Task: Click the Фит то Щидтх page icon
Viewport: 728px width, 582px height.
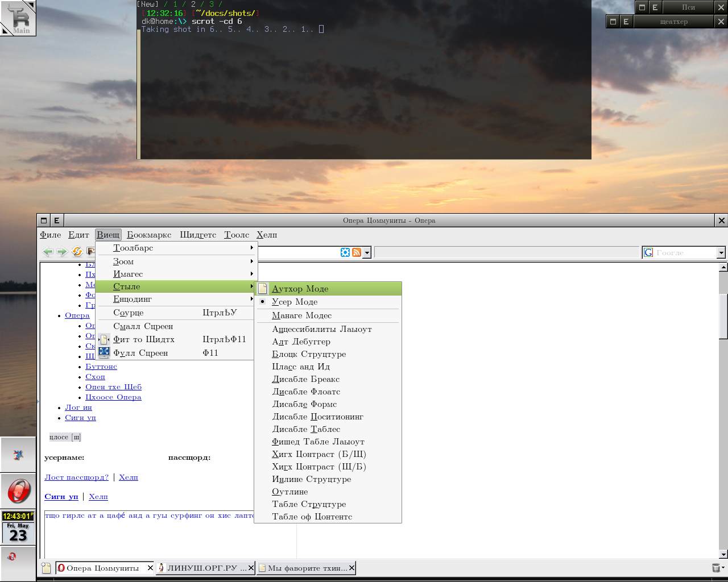Action: pos(104,339)
